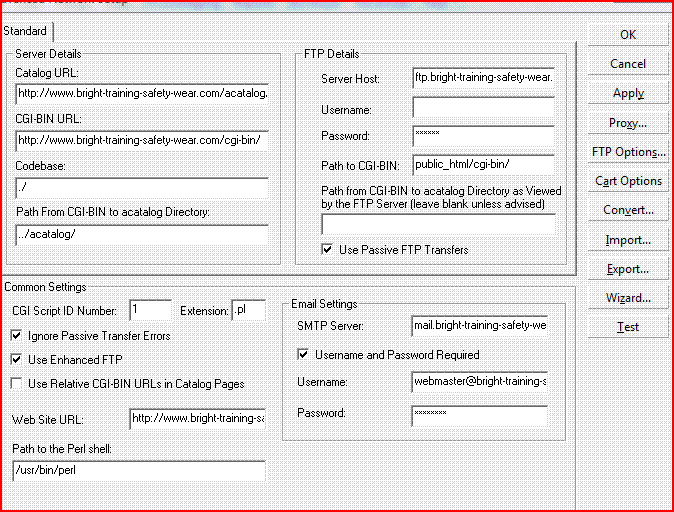Launch the setup Wizard

point(627,298)
